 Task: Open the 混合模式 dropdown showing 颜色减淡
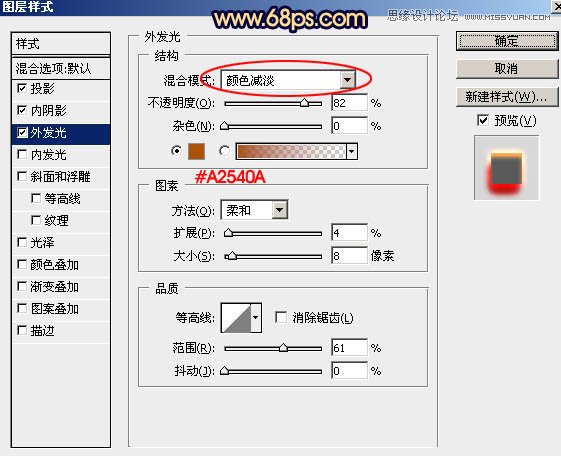tap(288, 80)
